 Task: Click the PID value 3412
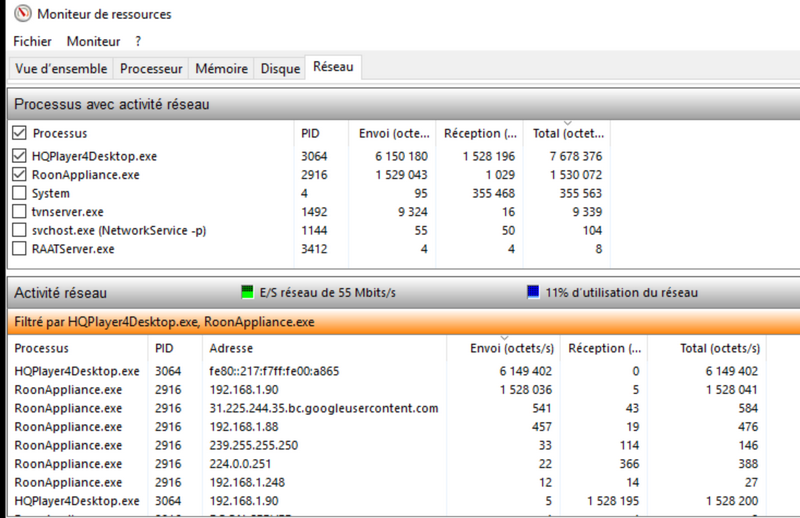click(314, 249)
